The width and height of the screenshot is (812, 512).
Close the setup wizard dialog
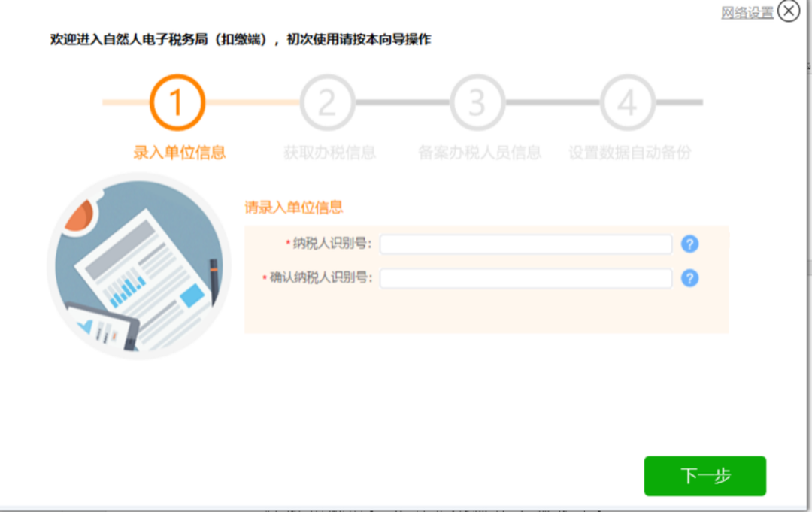pos(789,11)
